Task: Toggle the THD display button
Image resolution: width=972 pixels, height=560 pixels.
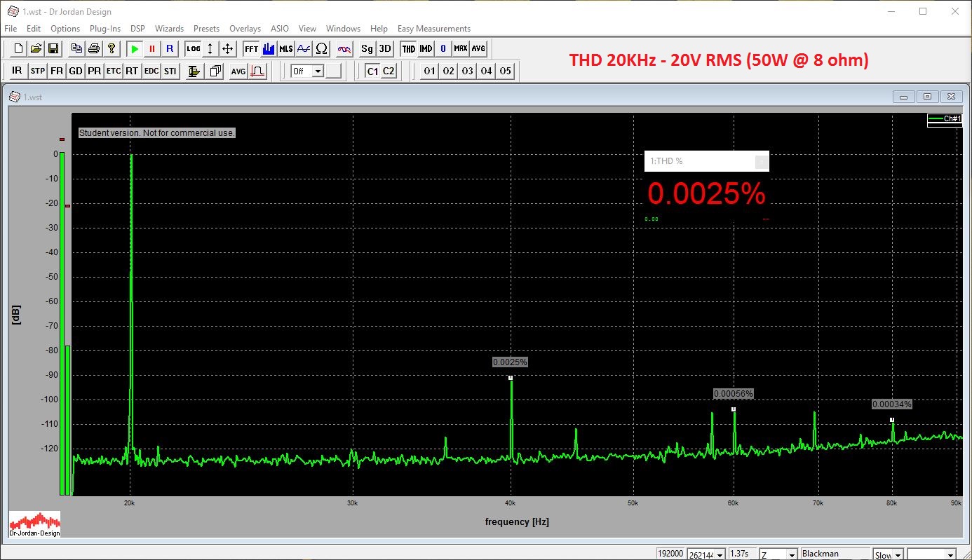Action: 408,49
